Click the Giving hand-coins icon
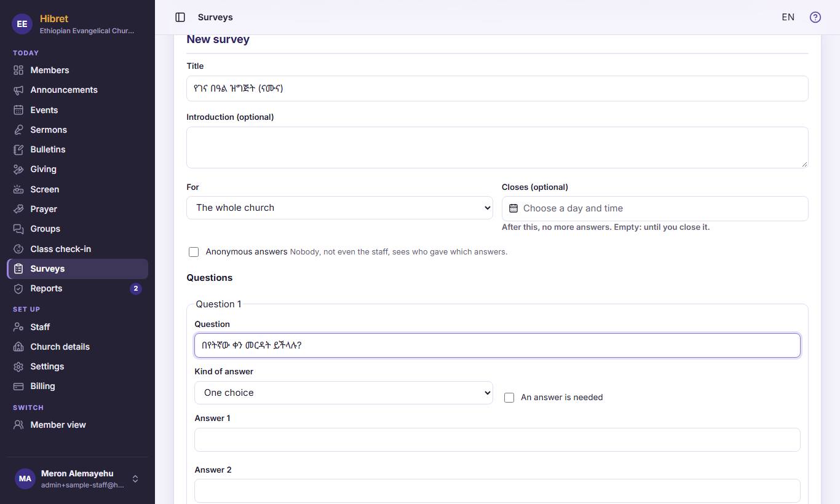840x504 pixels. tap(18, 169)
